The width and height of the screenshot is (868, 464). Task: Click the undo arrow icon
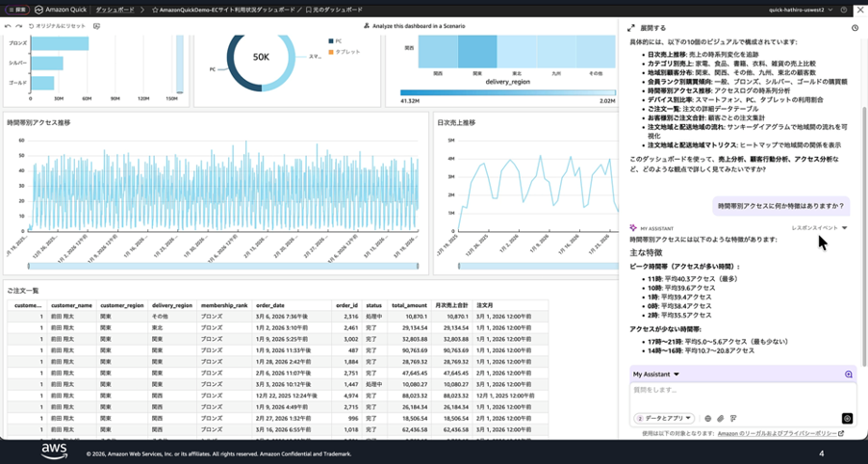tap(8, 26)
